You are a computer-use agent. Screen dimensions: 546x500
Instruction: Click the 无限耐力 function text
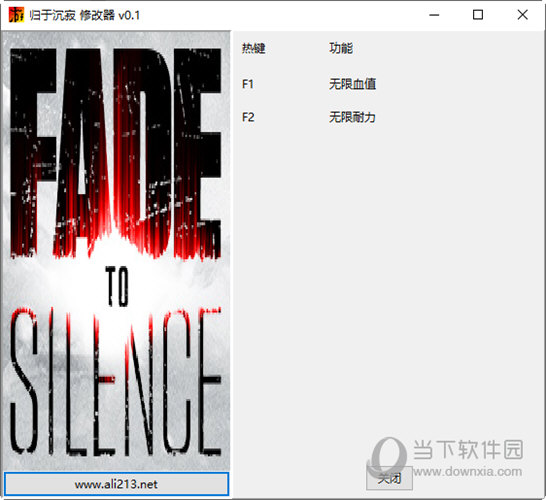[x=352, y=117]
